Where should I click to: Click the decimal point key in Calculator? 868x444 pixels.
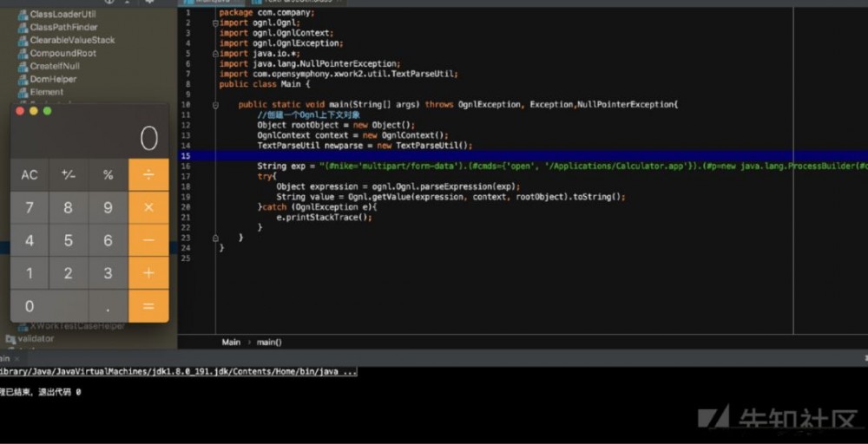(108, 306)
